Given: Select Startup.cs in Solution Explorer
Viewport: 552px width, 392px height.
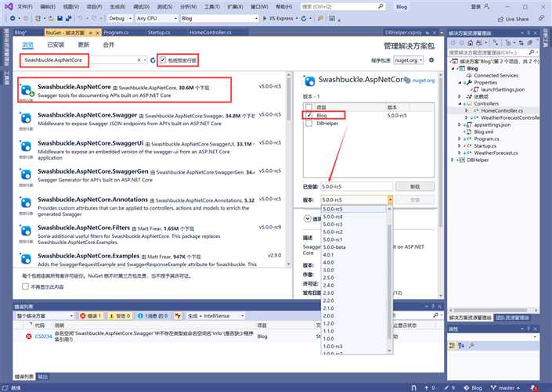Looking at the screenshot, I should coord(485,146).
